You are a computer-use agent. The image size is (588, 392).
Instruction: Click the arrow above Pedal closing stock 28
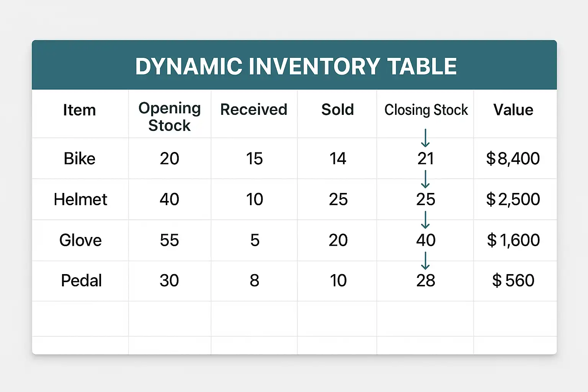tap(425, 261)
